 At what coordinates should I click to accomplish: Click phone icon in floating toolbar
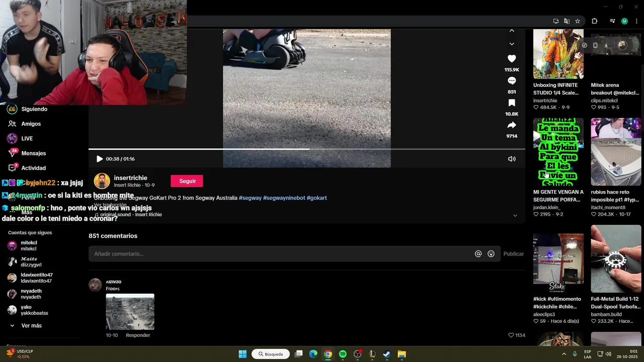pos(595,45)
